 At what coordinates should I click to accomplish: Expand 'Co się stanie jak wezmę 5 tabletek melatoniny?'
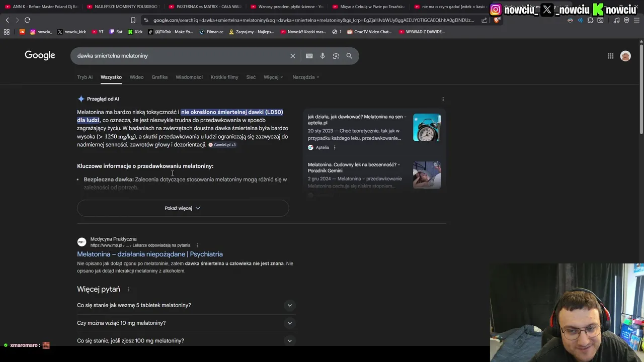(186, 305)
